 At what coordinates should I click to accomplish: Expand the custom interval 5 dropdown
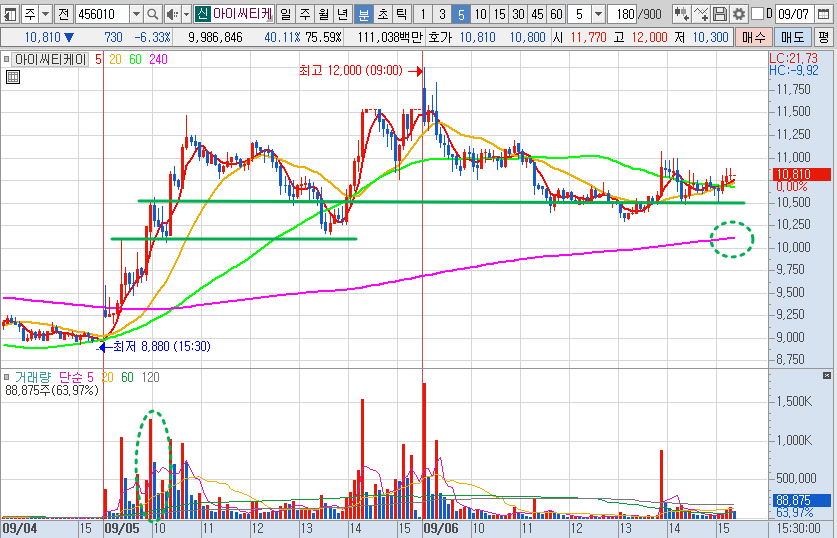click(599, 14)
